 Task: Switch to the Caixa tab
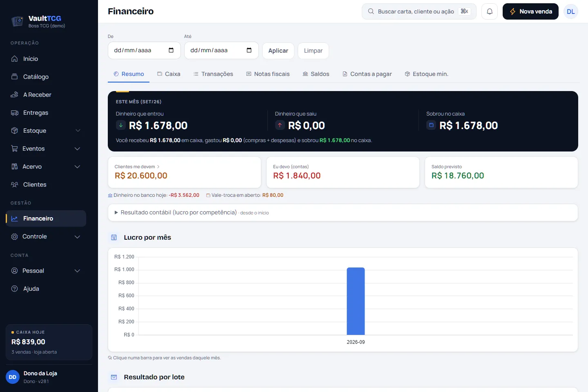tap(169, 74)
